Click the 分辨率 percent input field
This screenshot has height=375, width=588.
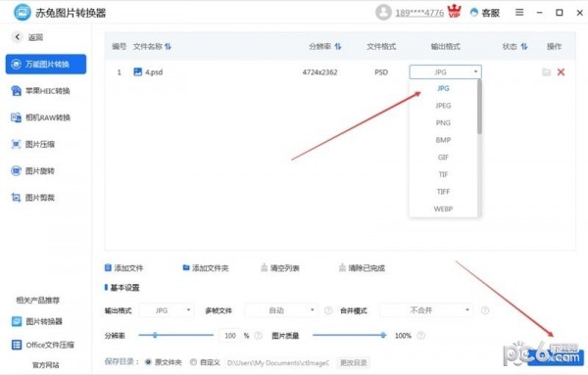coord(230,335)
